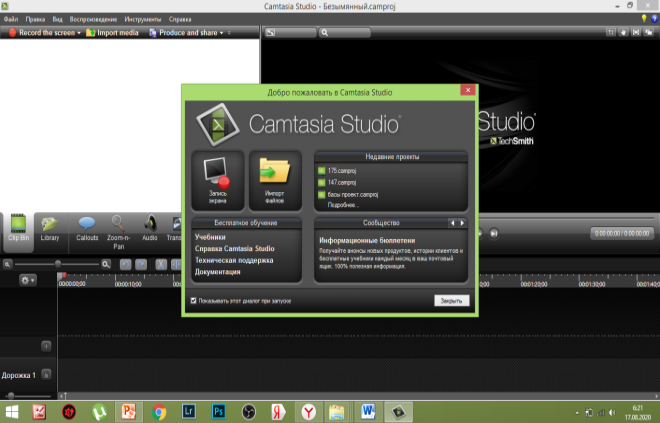Click the preview playback seek bar
The width and height of the screenshot is (660, 423).
click(567, 218)
